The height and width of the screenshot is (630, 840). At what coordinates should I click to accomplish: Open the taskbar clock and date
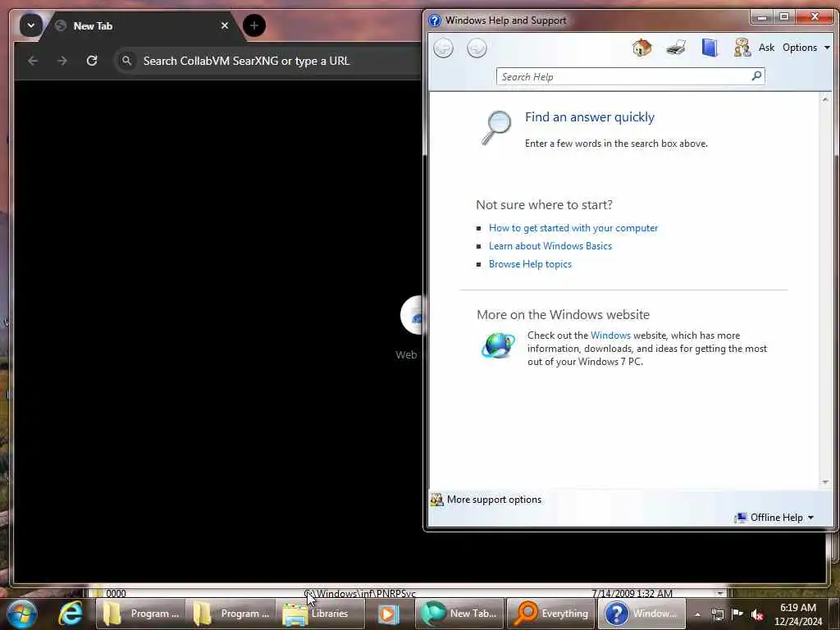click(x=798, y=614)
